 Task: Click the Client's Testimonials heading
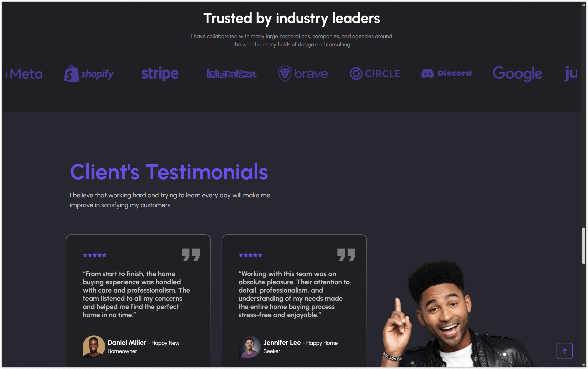point(169,172)
